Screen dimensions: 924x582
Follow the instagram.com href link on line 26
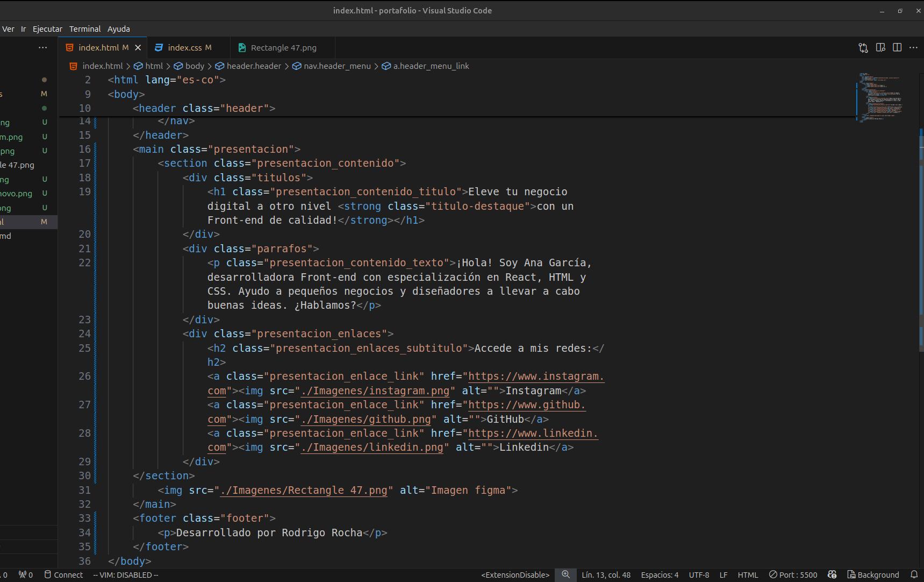(x=536, y=377)
